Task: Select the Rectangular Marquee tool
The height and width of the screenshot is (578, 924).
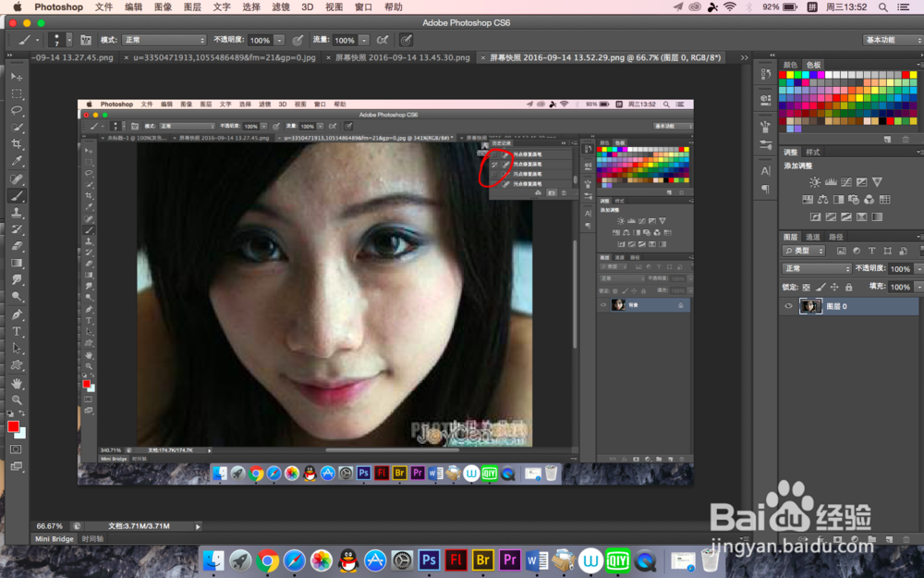Action: point(17,93)
